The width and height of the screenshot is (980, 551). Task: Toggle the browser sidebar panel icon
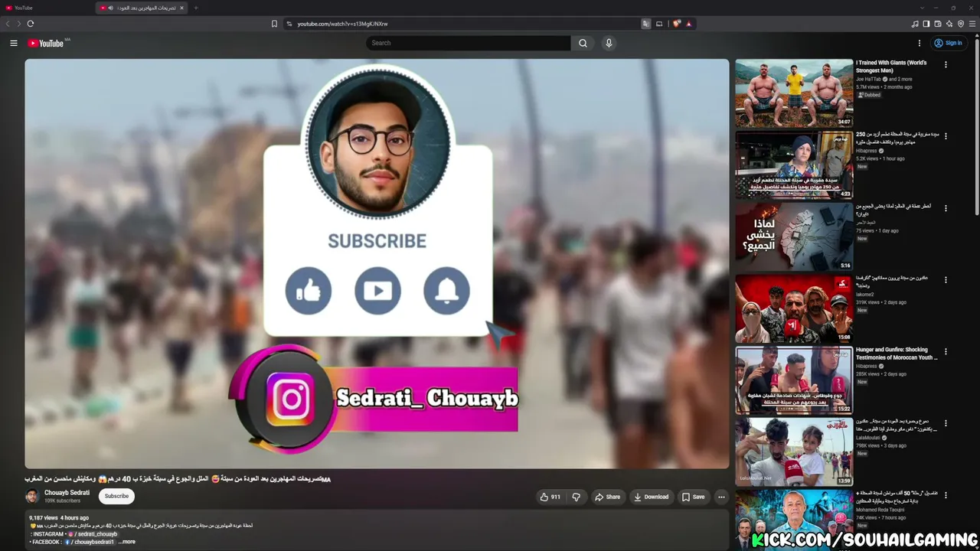pyautogui.click(x=926, y=24)
